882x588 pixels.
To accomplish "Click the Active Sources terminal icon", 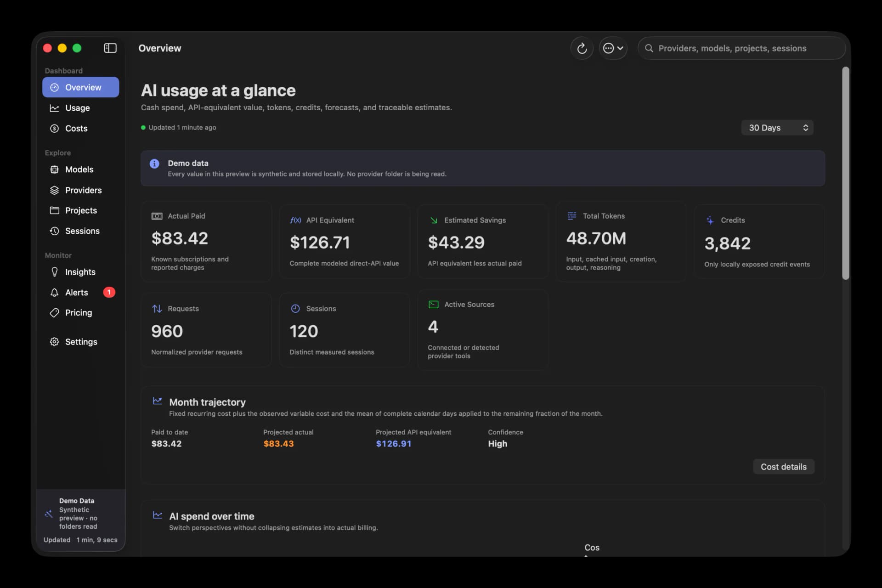I will [x=434, y=305].
